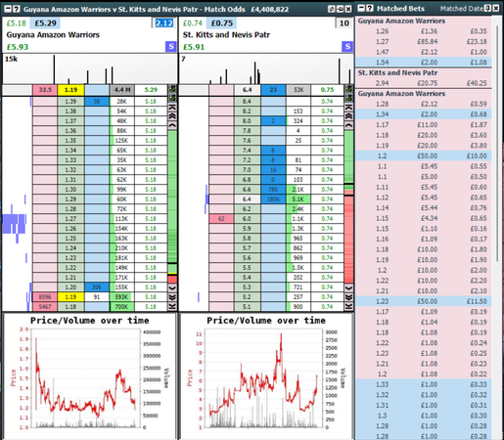Back St. Kitts at 6.4 with 1806 available
This screenshot has height=440, width=504.
(x=273, y=198)
